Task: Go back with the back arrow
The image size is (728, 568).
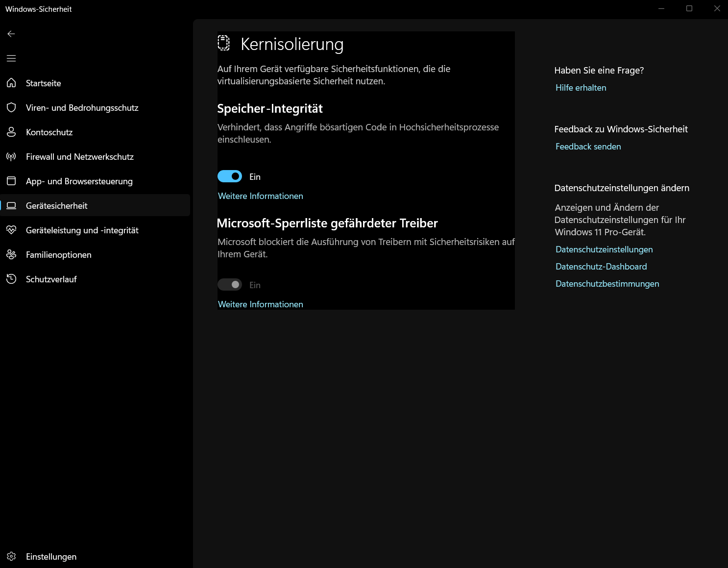Action: click(11, 34)
